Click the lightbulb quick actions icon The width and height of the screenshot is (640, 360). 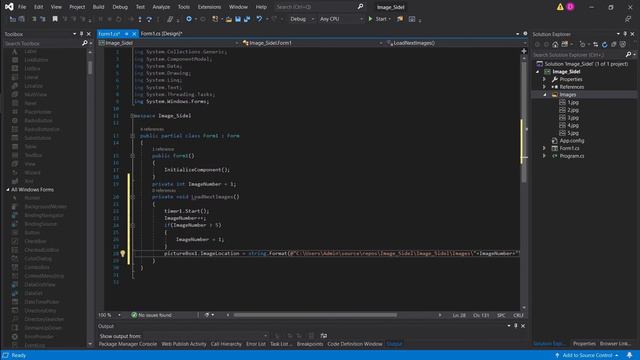tap(122, 253)
